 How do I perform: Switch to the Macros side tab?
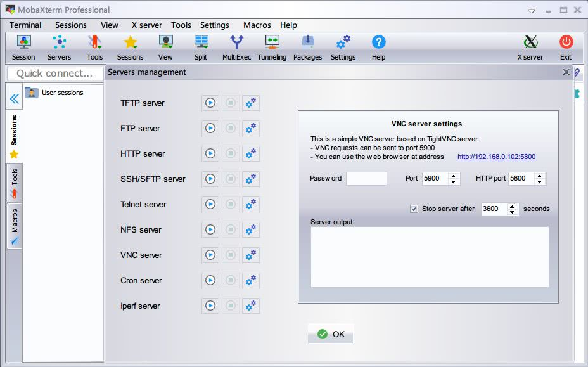[x=14, y=226]
